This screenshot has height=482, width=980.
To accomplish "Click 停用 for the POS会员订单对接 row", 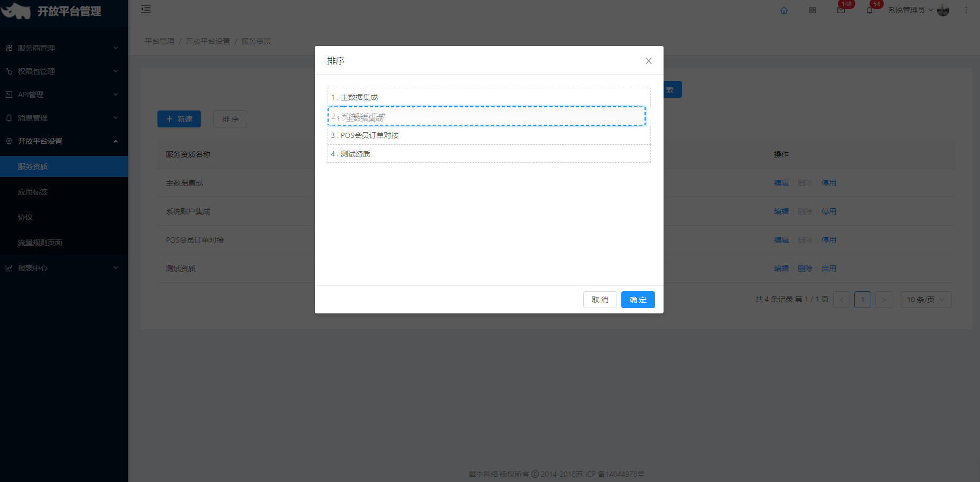I will 829,240.
